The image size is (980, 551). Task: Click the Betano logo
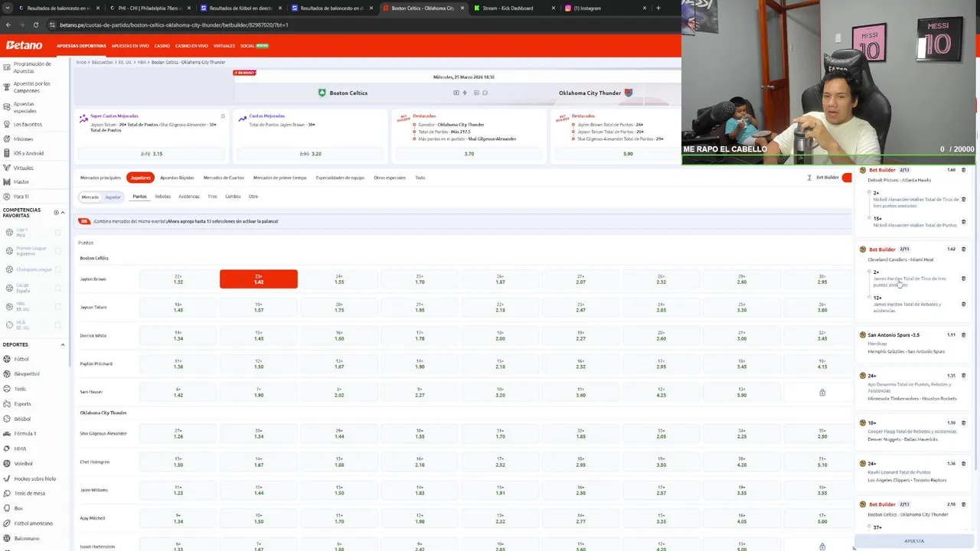[x=24, y=45]
